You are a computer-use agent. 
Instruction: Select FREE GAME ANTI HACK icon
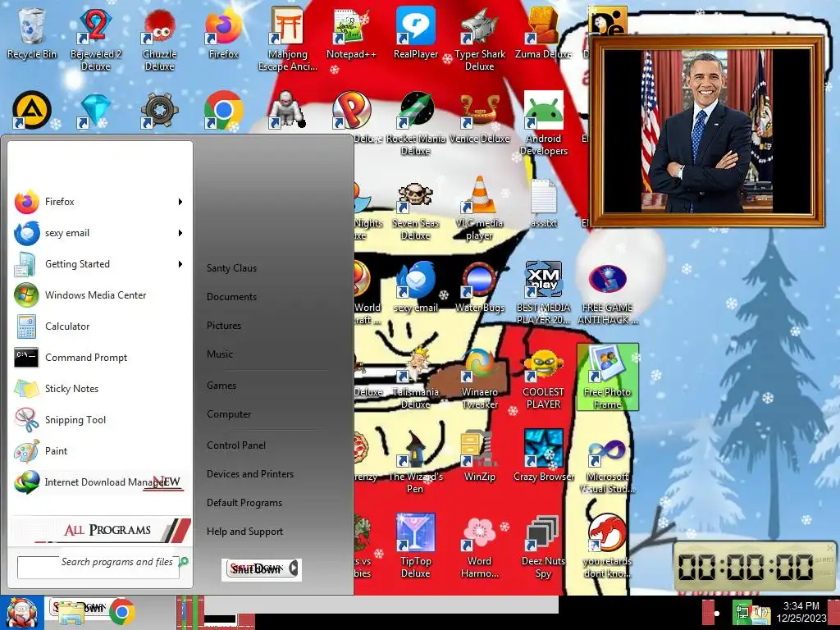pyautogui.click(x=608, y=294)
